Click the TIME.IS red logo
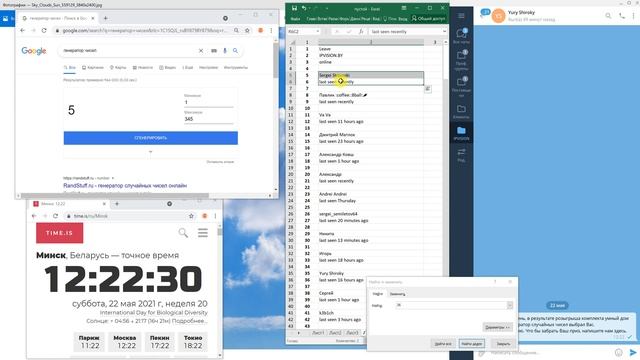The image size is (640, 360). 60,233
